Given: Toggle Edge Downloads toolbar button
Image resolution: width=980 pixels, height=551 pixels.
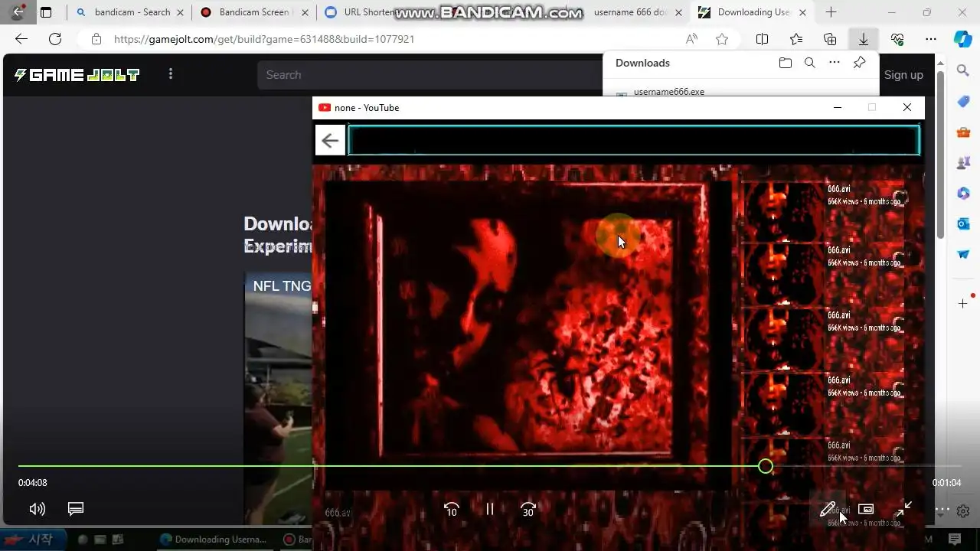Looking at the screenshot, I should 863,39.
